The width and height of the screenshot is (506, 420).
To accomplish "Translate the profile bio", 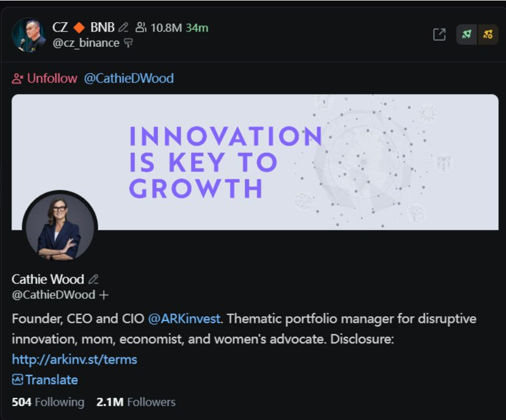I will point(45,380).
